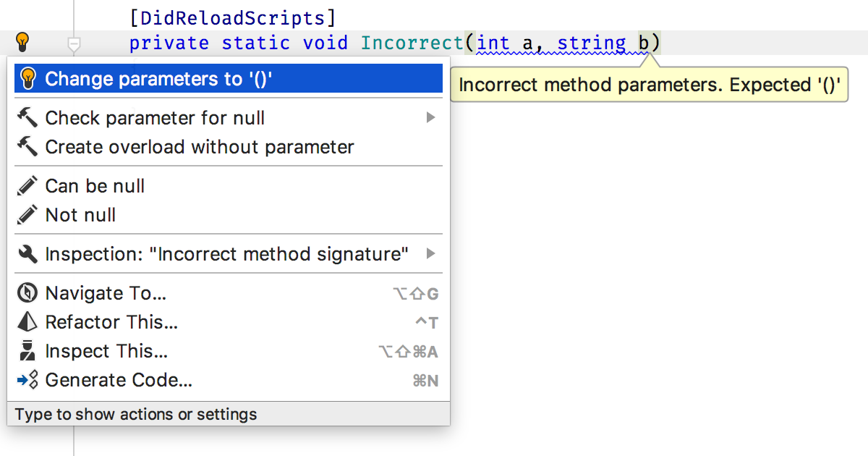This screenshot has width=868, height=456.
Task: Click the Incorrect method name in the code
Action: tap(412, 43)
